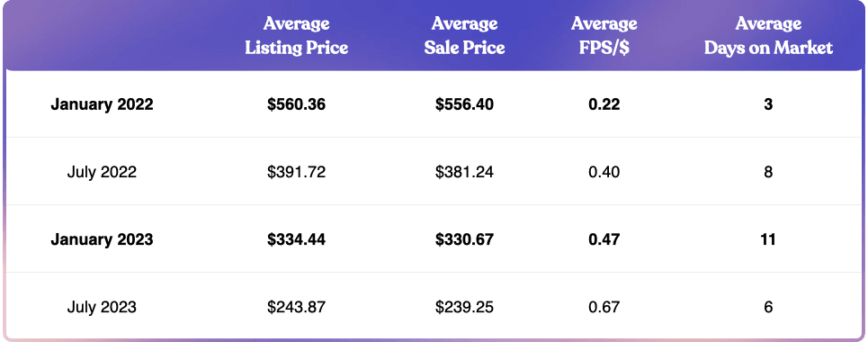The width and height of the screenshot is (868, 342).
Task: Click the $334.44 listing price cell
Action: click(x=296, y=239)
